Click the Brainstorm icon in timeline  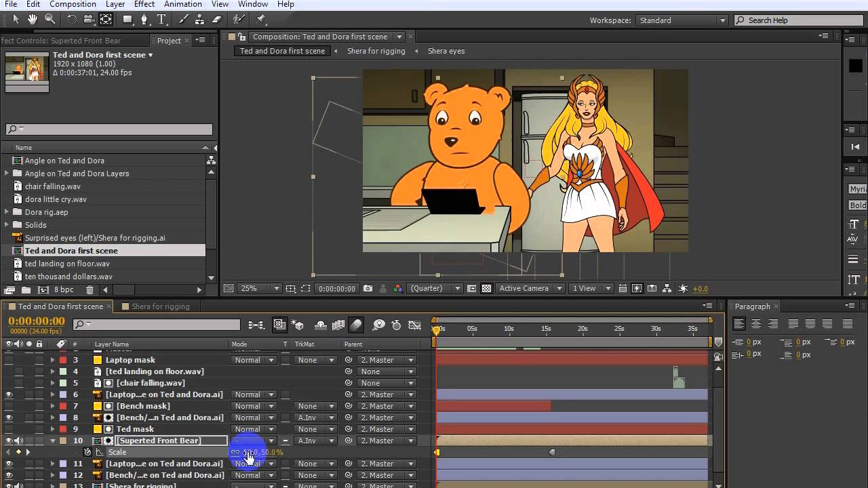coord(379,325)
